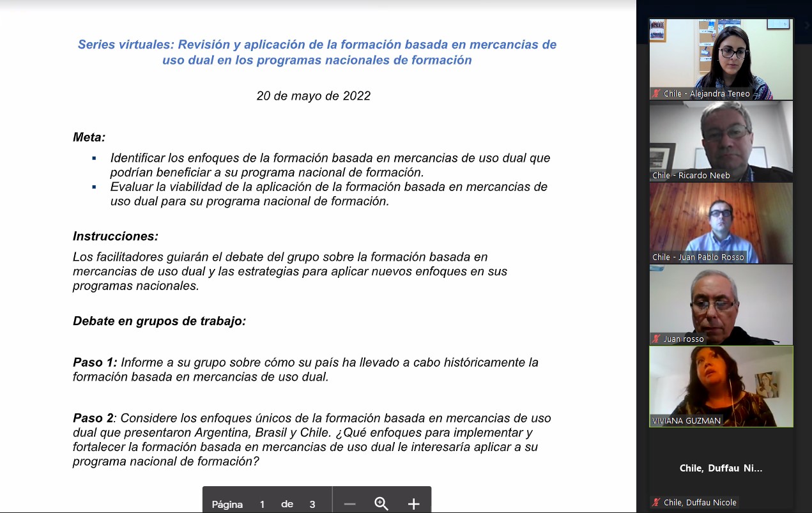This screenshot has width=812, height=513.
Task: Select the Chile, Duffau Nicole participant tile
Action: 721,468
